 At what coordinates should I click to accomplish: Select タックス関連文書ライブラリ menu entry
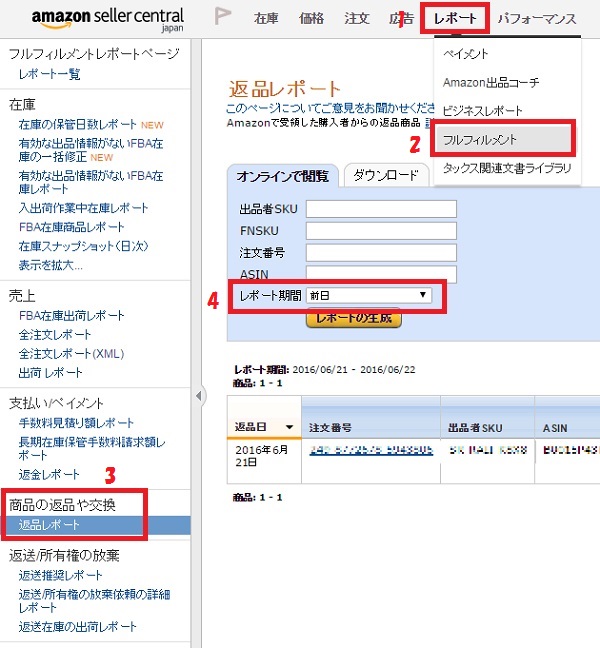[x=507, y=168]
